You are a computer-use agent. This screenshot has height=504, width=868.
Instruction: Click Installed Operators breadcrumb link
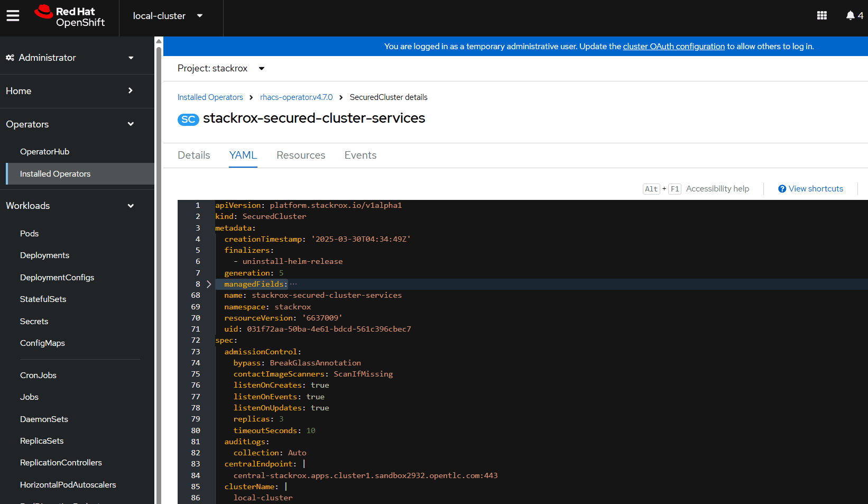[x=210, y=97]
